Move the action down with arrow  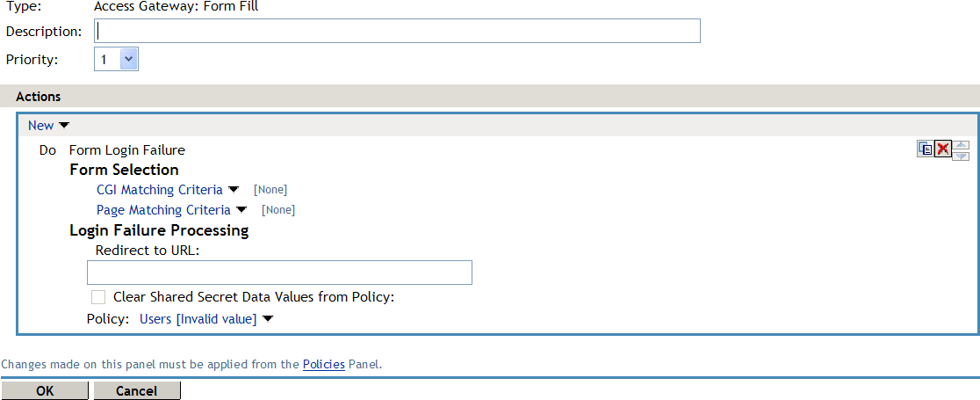click(x=961, y=156)
